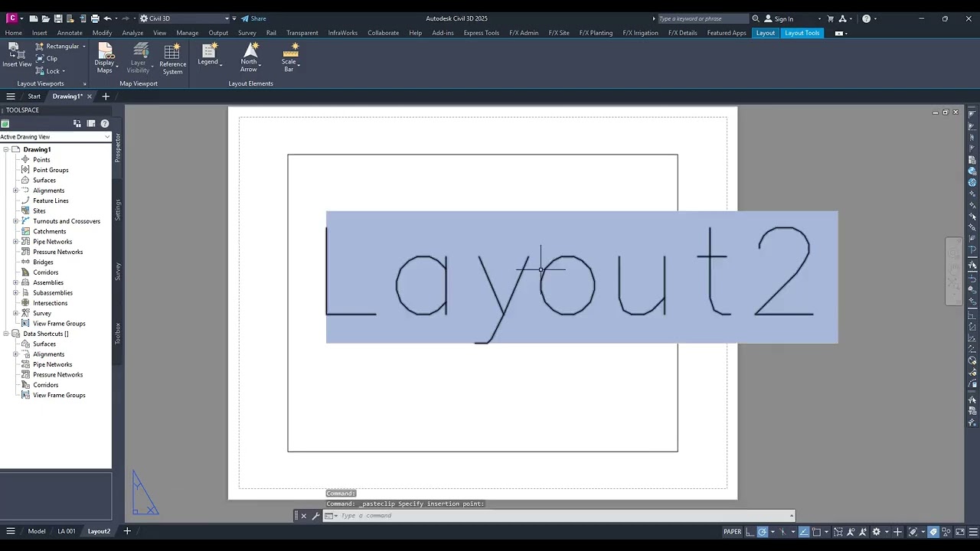980x551 pixels.
Task: Switch to the Layout Tools ribbon tab
Action: (802, 33)
